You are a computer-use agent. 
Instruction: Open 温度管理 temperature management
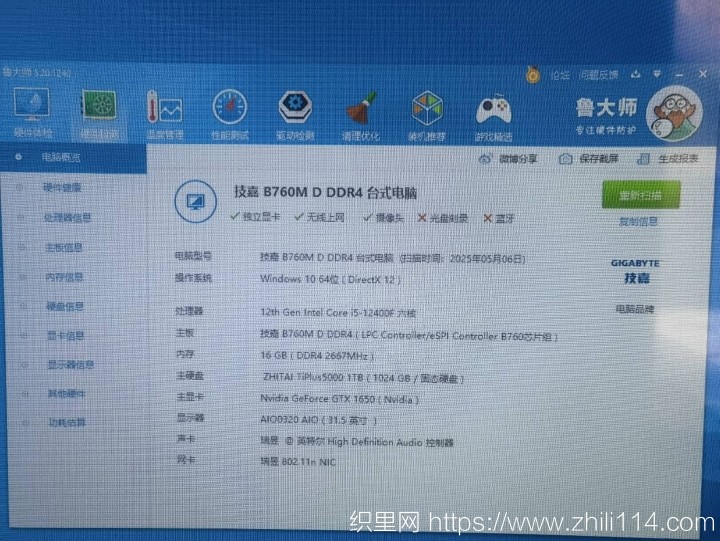click(x=165, y=115)
